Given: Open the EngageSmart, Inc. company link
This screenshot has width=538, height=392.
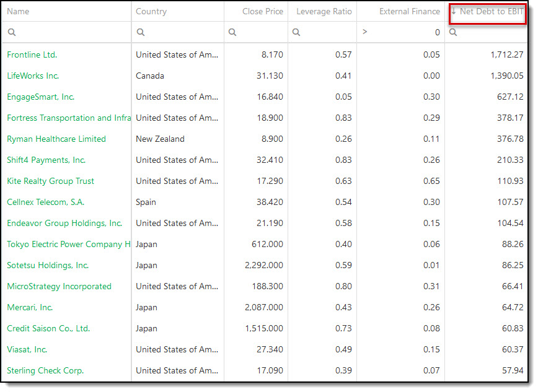Looking at the screenshot, I should pos(40,97).
